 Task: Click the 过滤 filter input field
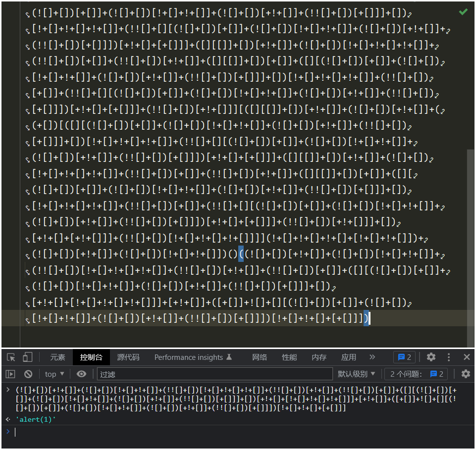[x=198, y=374]
